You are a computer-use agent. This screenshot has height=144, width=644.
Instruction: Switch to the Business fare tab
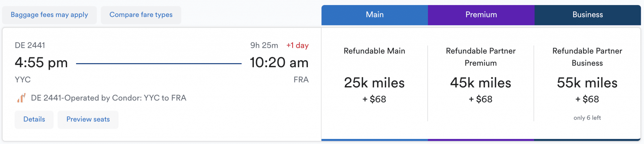tap(587, 15)
